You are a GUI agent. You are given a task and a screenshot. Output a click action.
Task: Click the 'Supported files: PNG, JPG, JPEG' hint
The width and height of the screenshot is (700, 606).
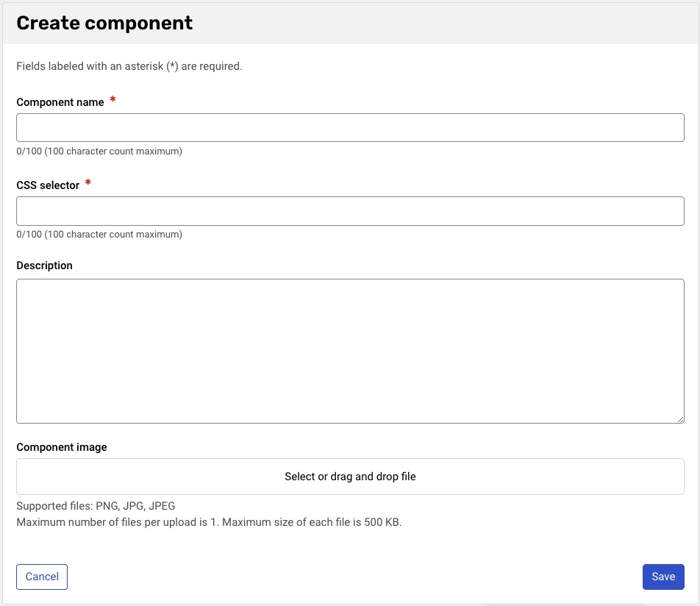[x=96, y=506]
